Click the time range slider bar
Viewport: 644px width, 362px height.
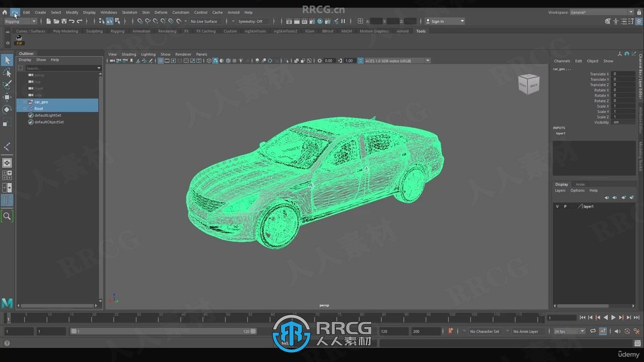(164, 331)
